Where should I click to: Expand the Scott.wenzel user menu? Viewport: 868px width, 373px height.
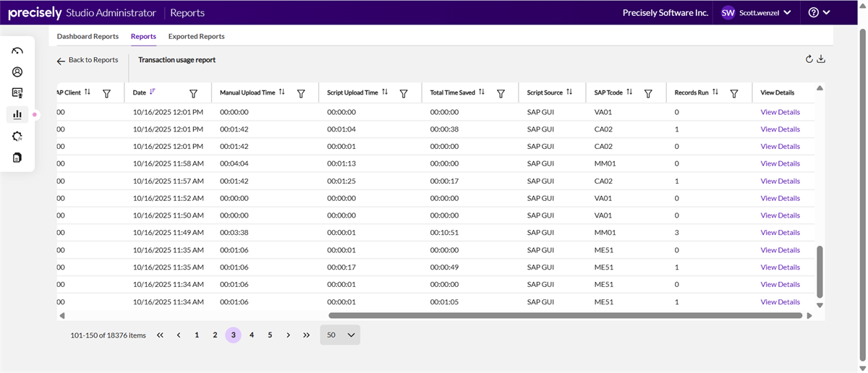pyautogui.click(x=757, y=12)
